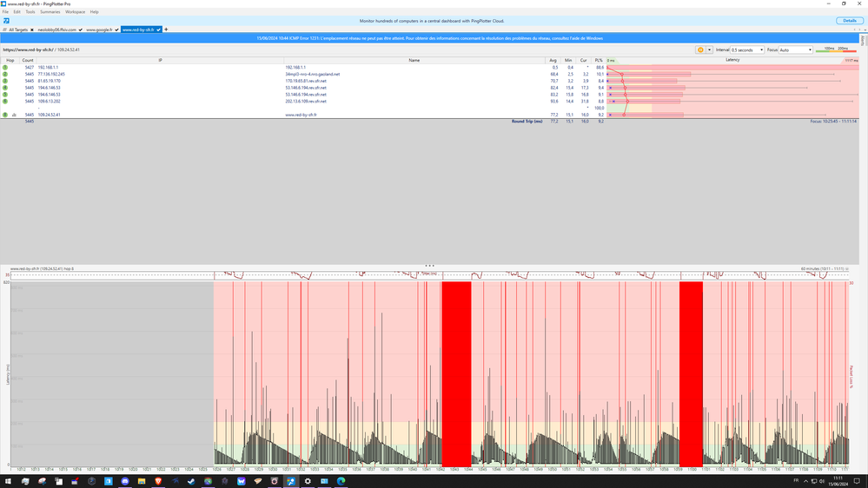Switch to the www.google.fr tab
Viewport: 868px width, 488px height.
pyautogui.click(x=99, y=30)
